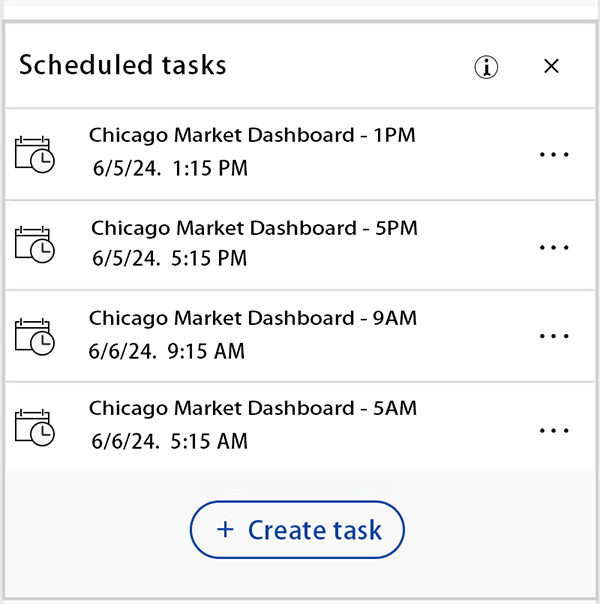The image size is (600, 604).
Task: Close the Scheduled tasks panel
Action: click(551, 66)
